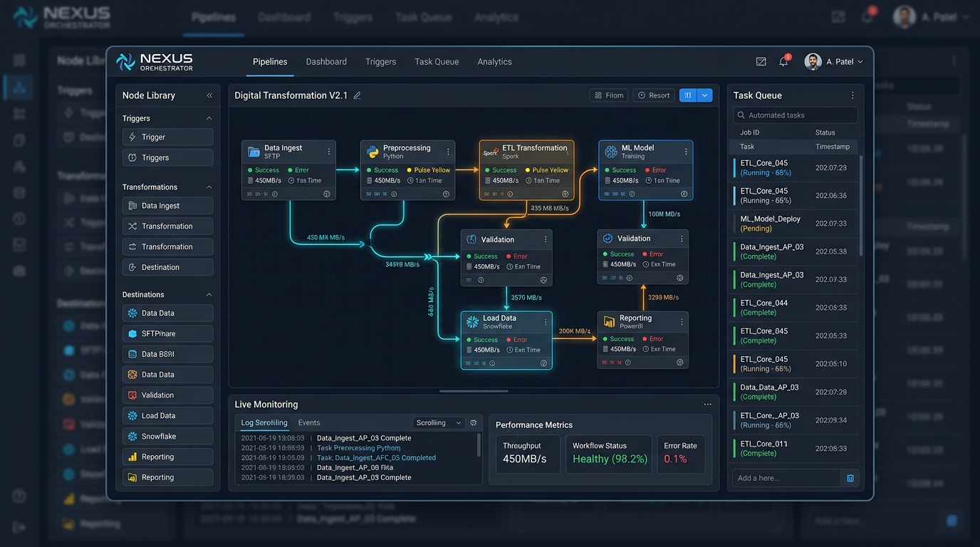The height and width of the screenshot is (547, 980).
Task: Click the Resort button in the pipeline toolbar
Action: [x=654, y=95]
